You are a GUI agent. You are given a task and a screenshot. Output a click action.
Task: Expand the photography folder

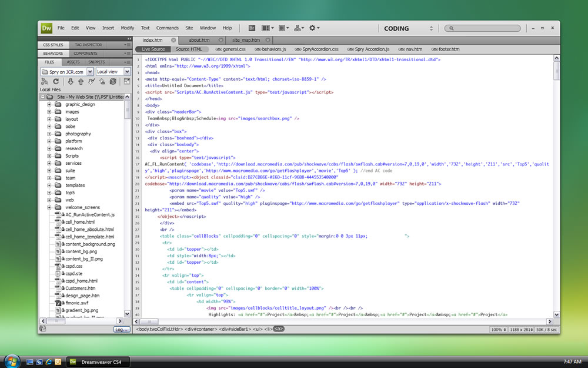coord(49,134)
